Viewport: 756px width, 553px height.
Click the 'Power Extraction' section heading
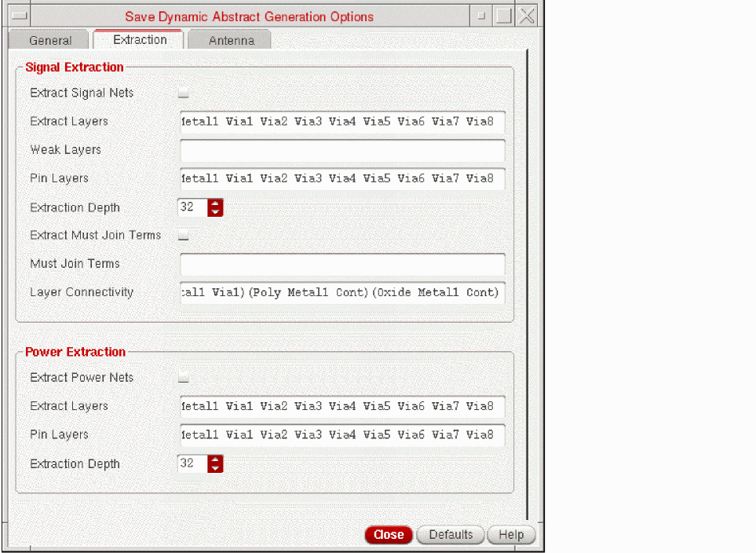click(75, 352)
